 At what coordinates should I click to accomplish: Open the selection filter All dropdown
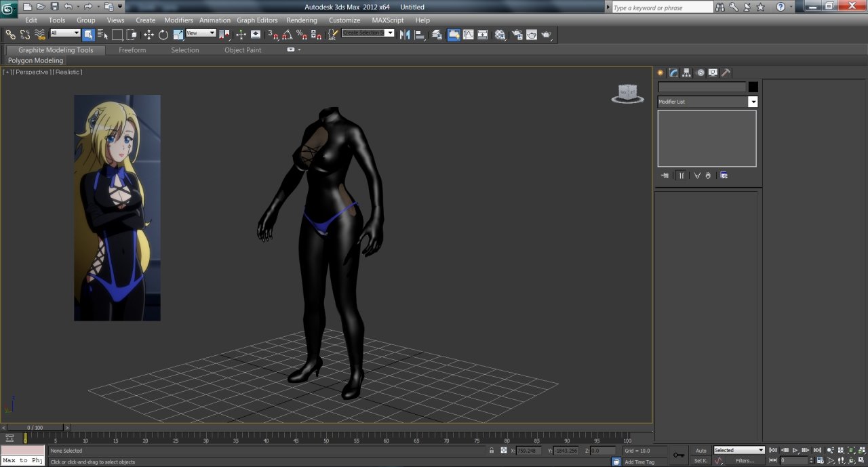pos(65,33)
